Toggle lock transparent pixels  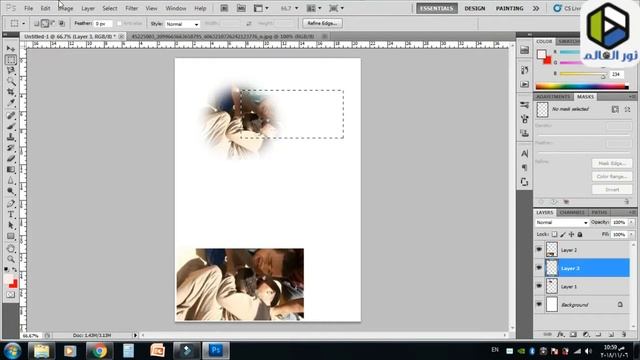click(x=554, y=234)
